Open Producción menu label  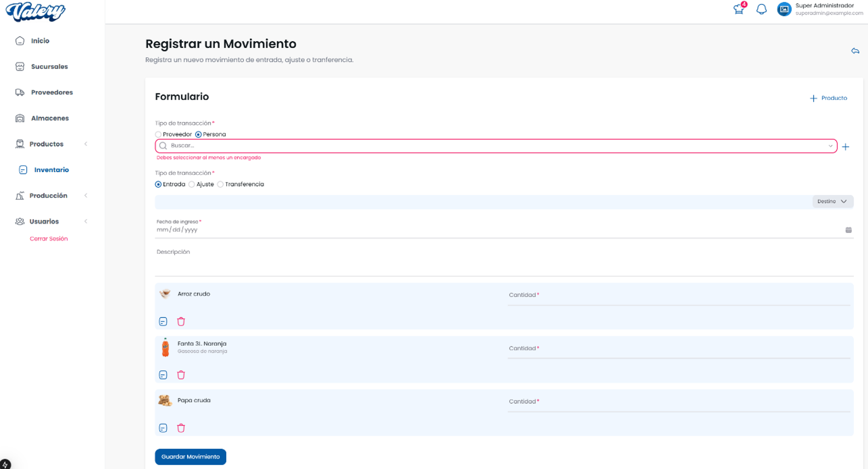48,196
